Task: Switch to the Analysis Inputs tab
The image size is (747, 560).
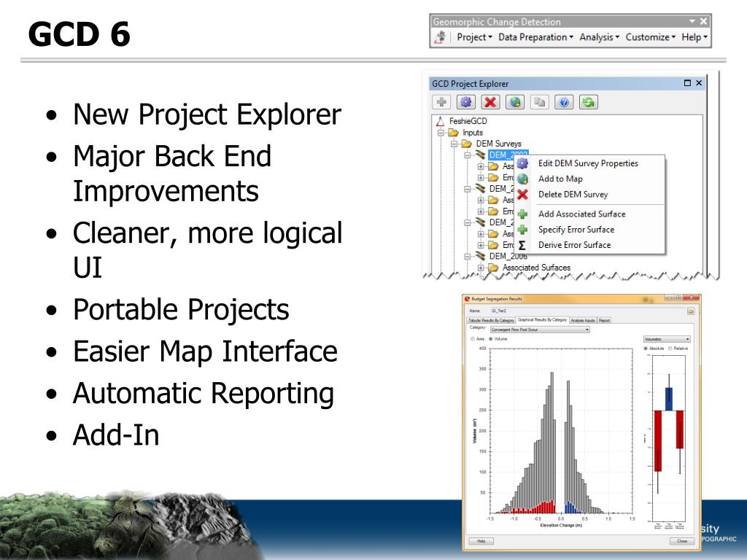Action: 583,321
